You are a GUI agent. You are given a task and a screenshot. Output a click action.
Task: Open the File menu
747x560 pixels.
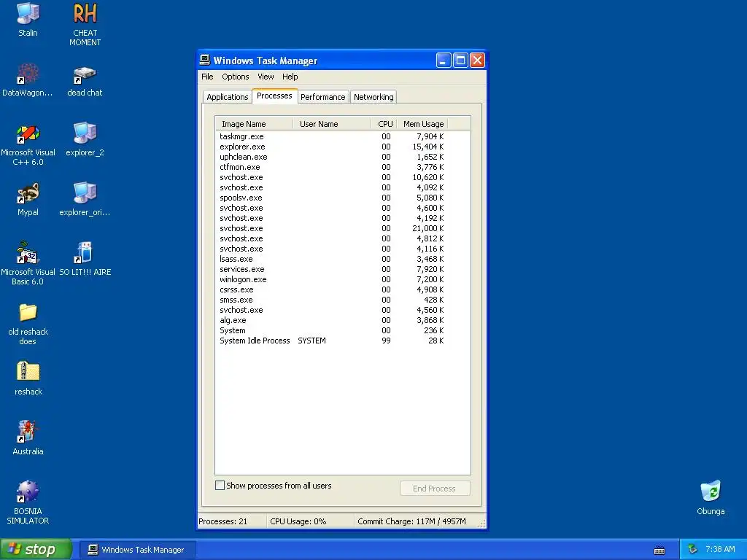207,77
